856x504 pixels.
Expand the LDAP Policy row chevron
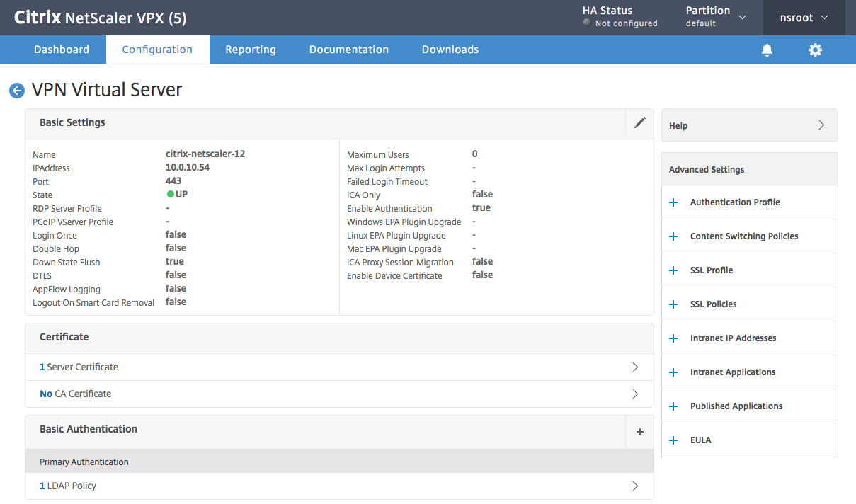click(x=635, y=486)
